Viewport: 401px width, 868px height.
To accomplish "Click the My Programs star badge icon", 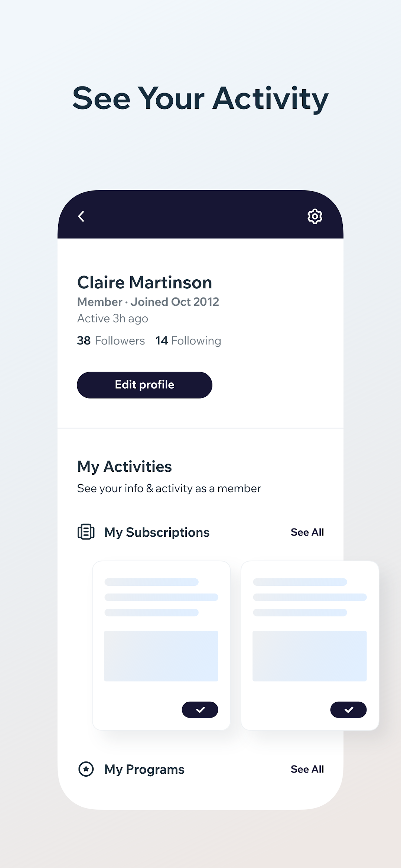I will coord(86,769).
